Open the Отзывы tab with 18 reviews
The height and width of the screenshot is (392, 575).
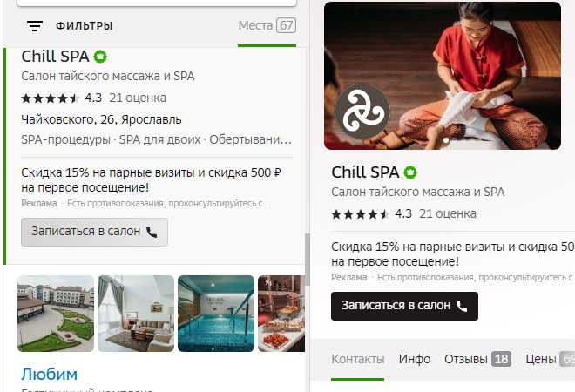pyautogui.click(x=477, y=359)
